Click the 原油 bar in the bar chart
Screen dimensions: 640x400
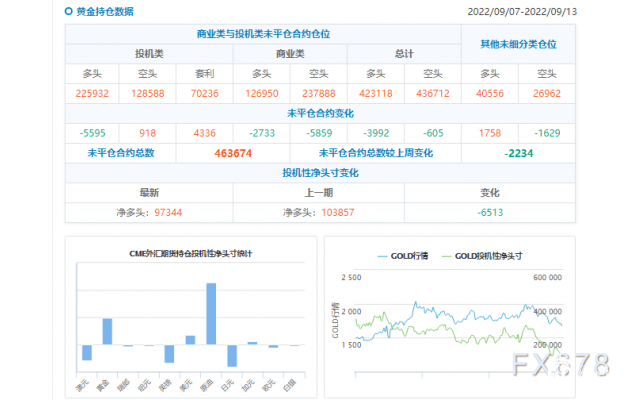pyautogui.click(x=211, y=314)
